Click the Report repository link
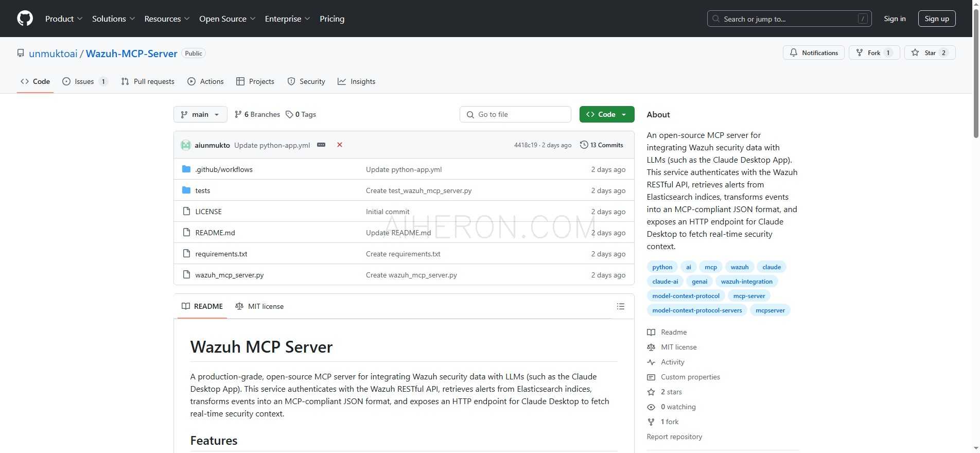The image size is (980, 453). click(x=674, y=437)
